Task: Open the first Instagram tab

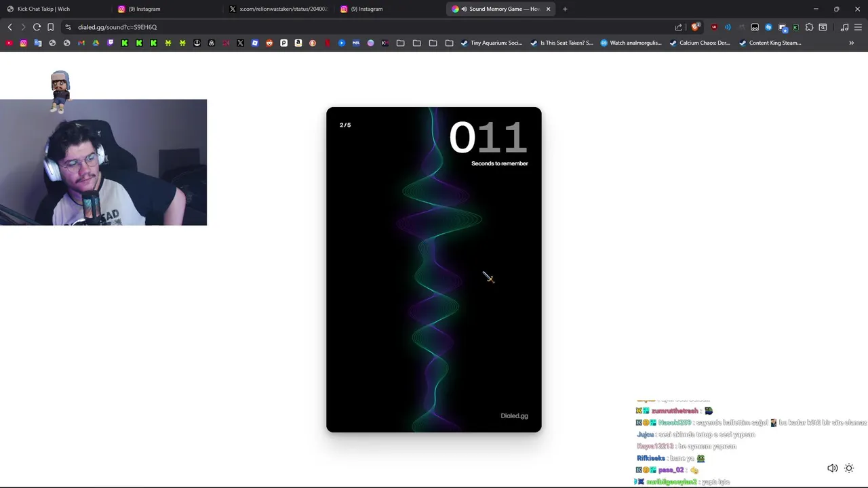Action: point(167,9)
